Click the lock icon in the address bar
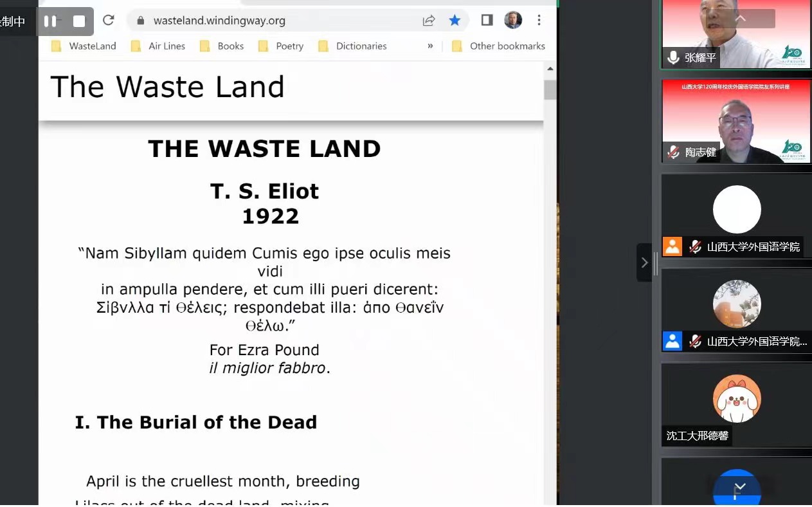812x507 pixels. click(140, 21)
